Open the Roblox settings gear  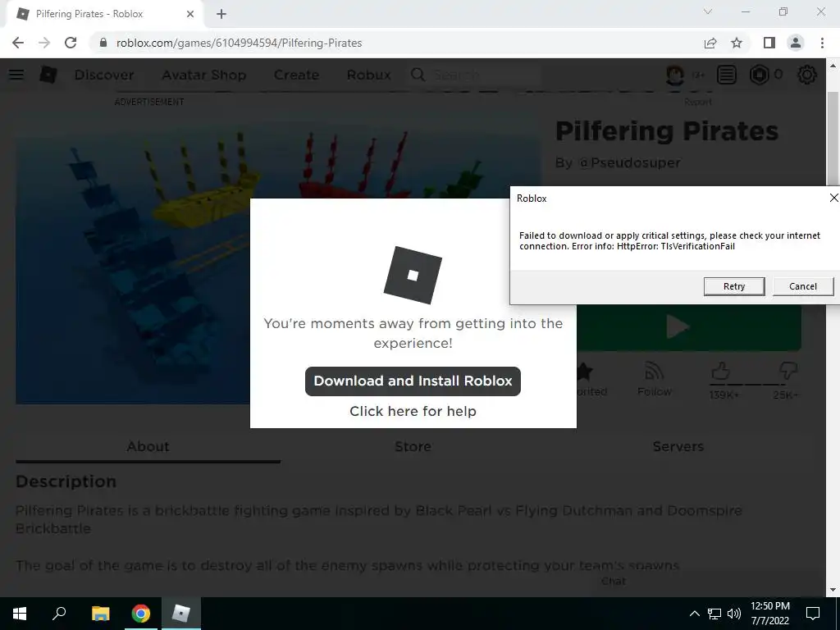807,75
